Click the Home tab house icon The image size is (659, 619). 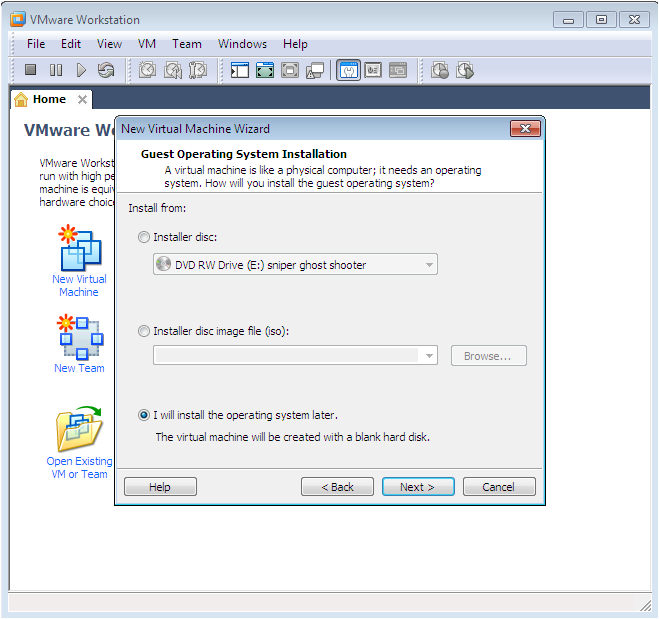point(21,100)
